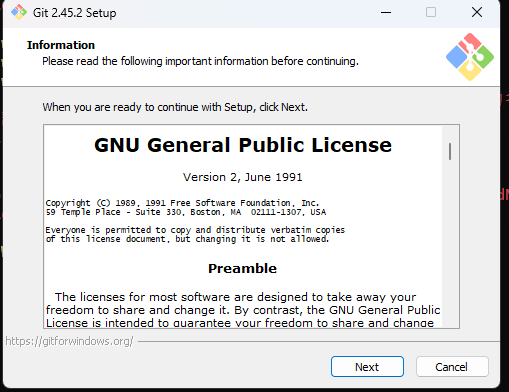Click the 'Version 2, June 1991' line
Viewport: 509px width, 392px height.
click(x=243, y=177)
